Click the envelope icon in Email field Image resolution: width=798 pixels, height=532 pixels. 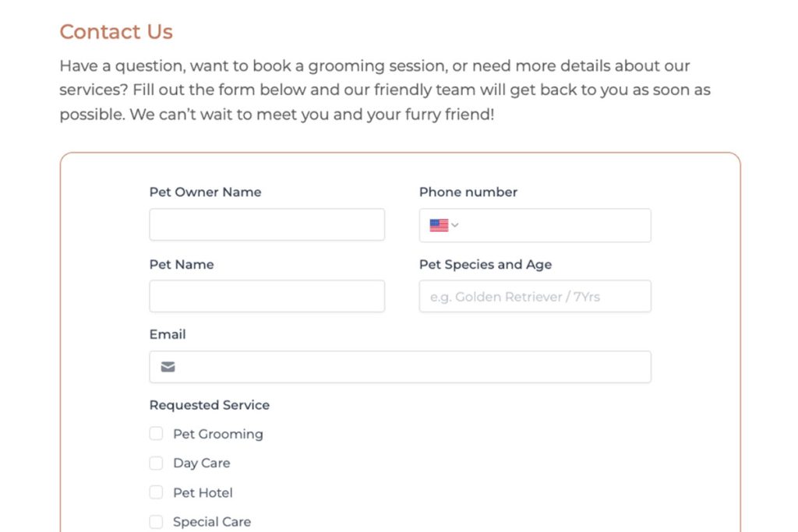point(168,367)
